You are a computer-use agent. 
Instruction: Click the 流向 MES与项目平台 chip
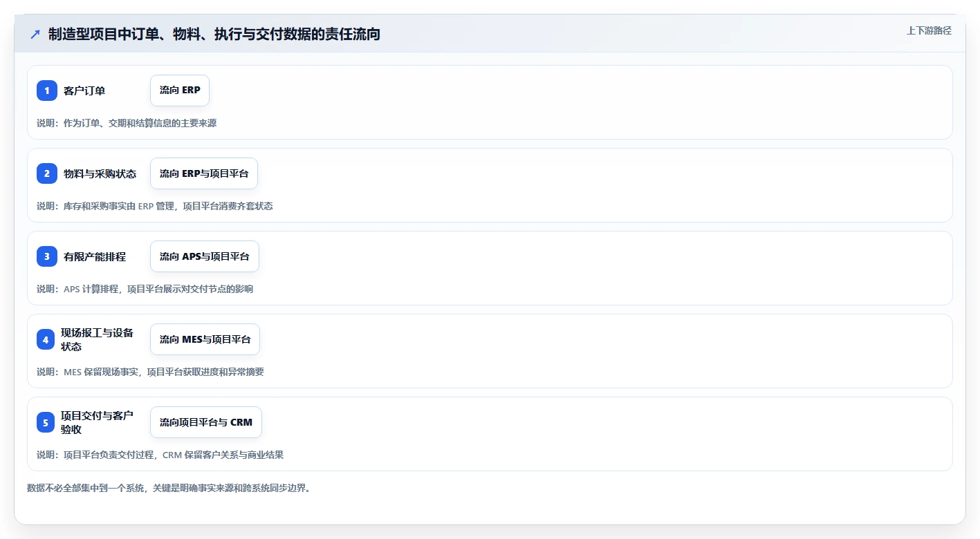[205, 339]
